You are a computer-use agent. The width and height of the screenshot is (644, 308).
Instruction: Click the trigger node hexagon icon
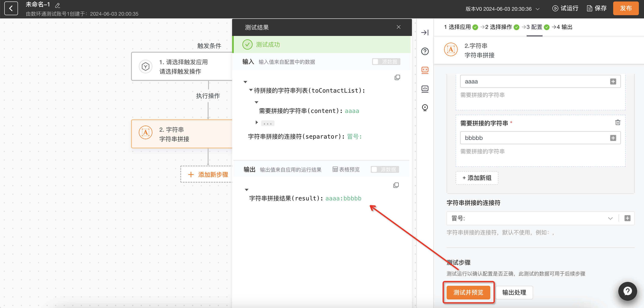146,67
